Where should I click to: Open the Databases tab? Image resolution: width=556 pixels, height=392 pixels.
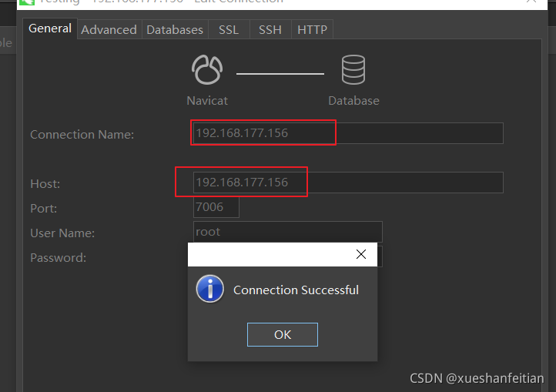[175, 29]
